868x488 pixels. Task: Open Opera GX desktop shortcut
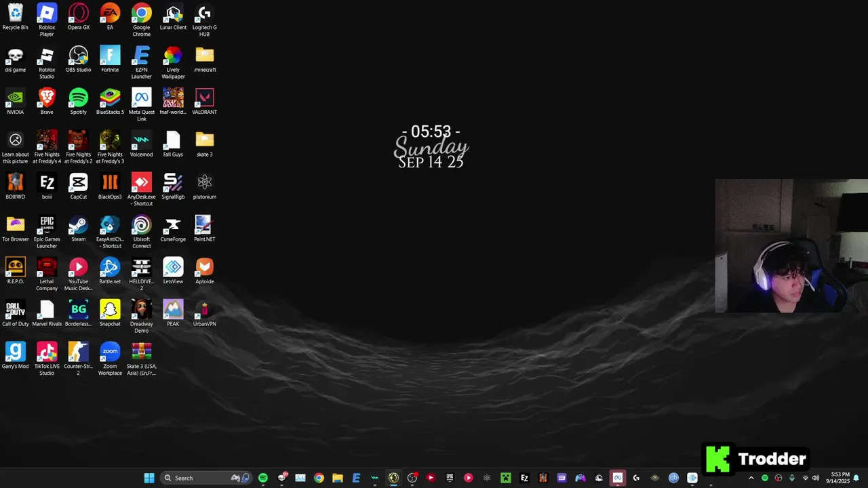pos(78,18)
